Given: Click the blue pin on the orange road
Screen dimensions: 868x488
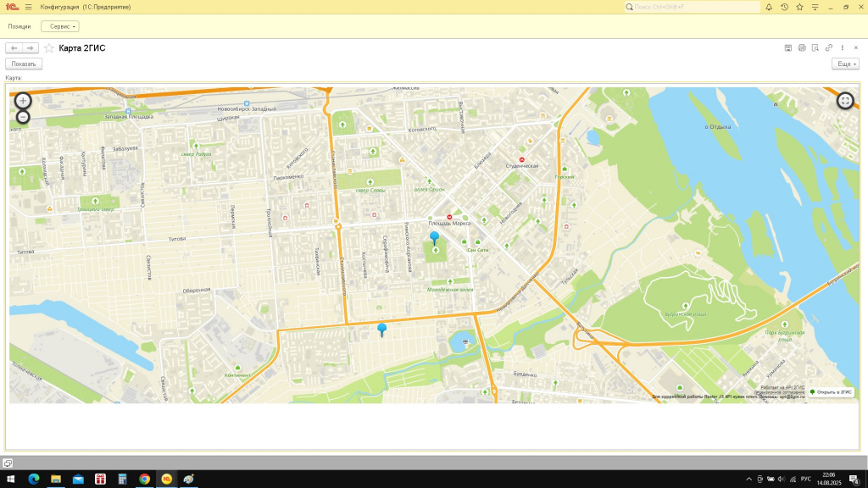Looking at the screenshot, I should click(x=381, y=330).
